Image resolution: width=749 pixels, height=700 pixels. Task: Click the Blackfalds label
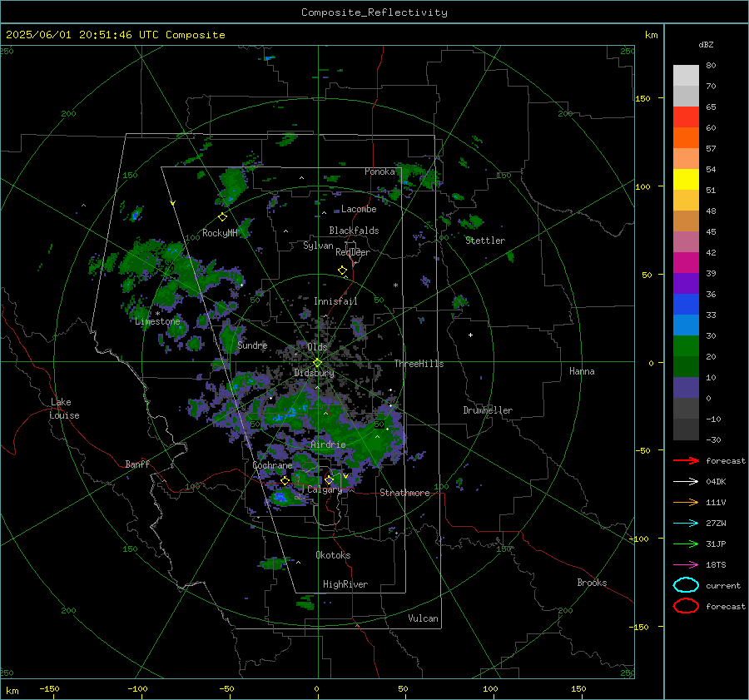tap(354, 231)
